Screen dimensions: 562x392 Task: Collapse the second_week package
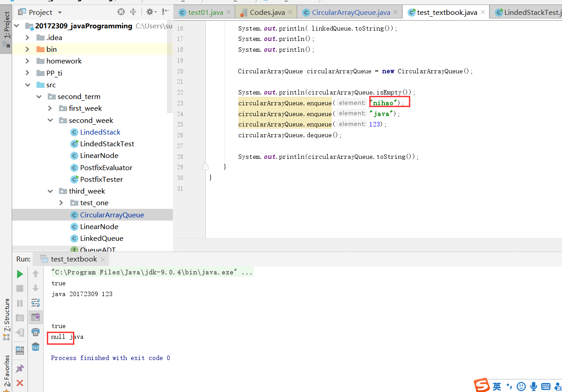pyautogui.click(x=50, y=120)
